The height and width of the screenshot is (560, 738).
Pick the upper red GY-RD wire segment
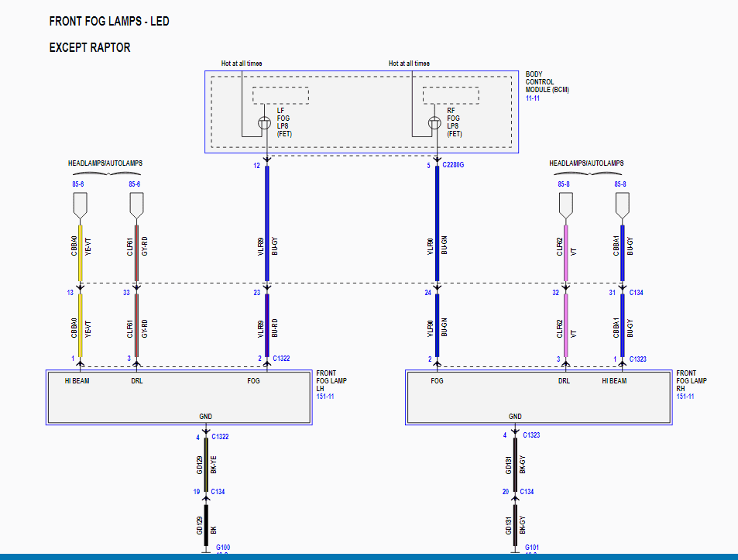point(136,253)
